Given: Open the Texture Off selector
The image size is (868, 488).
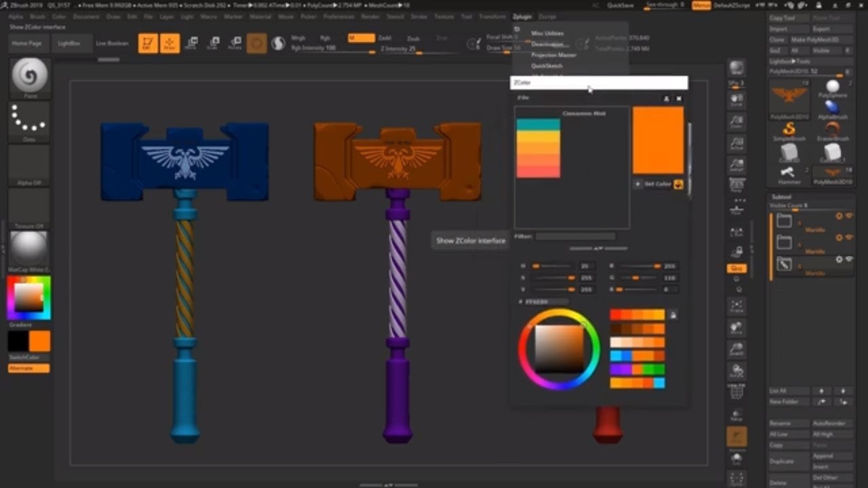Looking at the screenshot, I should 30,207.
